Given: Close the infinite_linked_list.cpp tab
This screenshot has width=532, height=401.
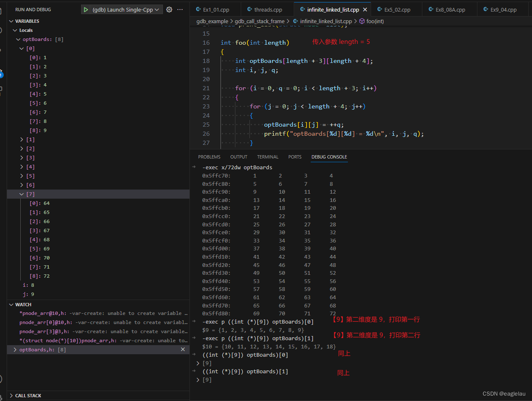Looking at the screenshot, I should [364, 9].
